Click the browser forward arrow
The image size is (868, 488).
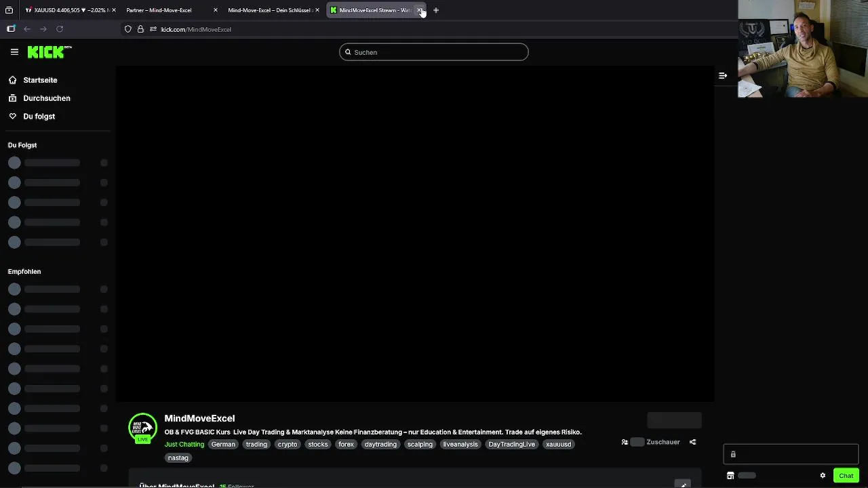pyautogui.click(x=43, y=29)
